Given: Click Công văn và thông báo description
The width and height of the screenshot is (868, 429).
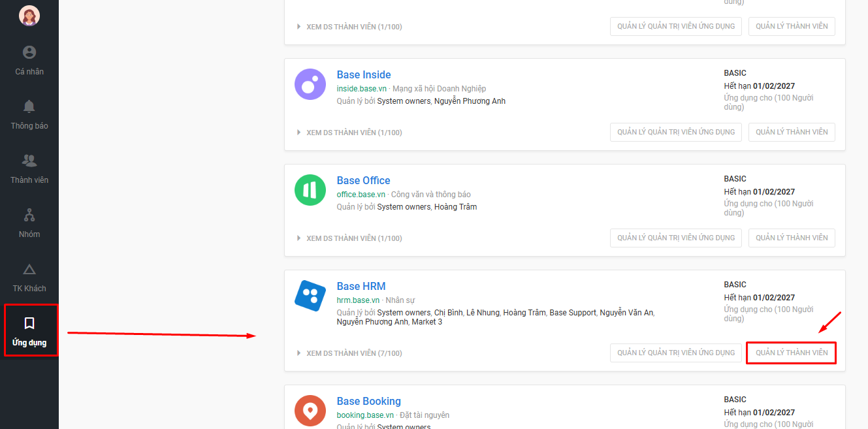Looking at the screenshot, I should pos(430,195).
